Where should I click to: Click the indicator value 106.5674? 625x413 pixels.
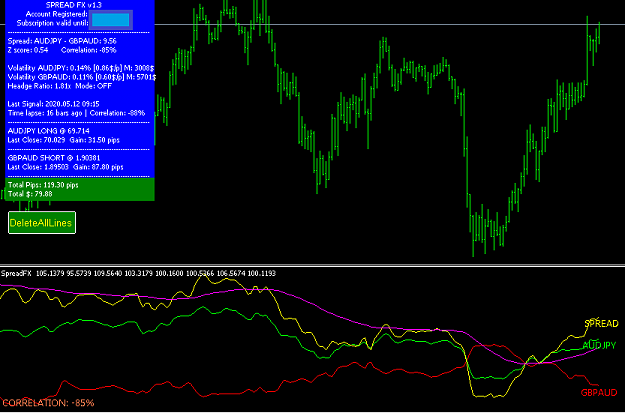coord(231,273)
